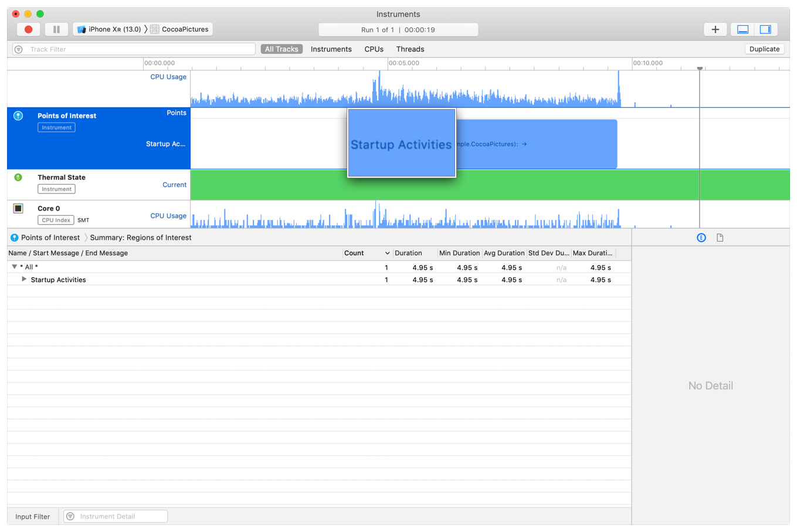The image size is (797, 532).
Task: Click the Duplicate button
Action: point(764,49)
